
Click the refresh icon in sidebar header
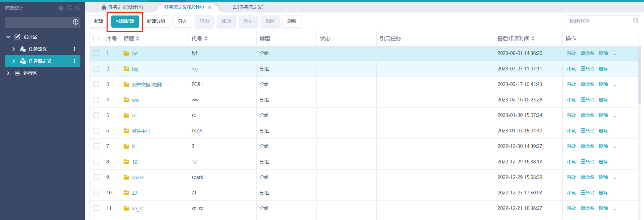[x=69, y=8]
